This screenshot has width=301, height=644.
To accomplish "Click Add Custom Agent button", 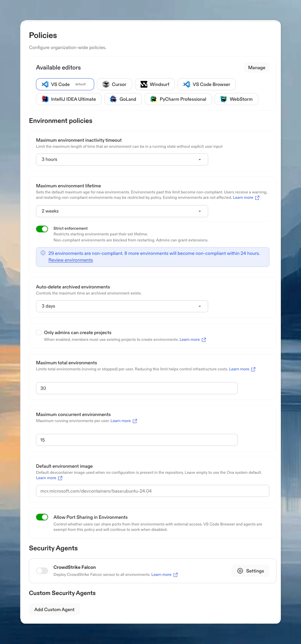I will [x=54, y=609].
